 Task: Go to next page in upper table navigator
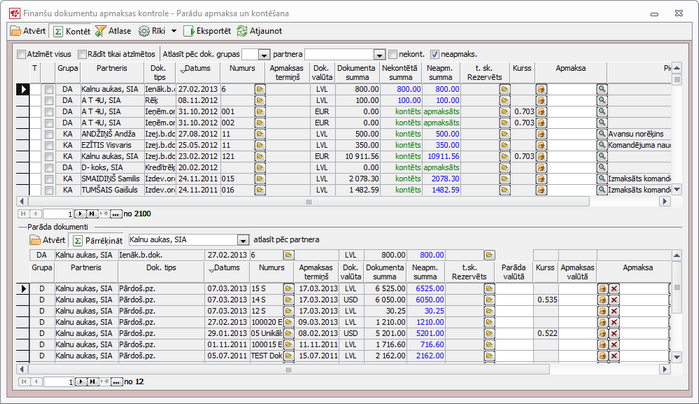79,214
